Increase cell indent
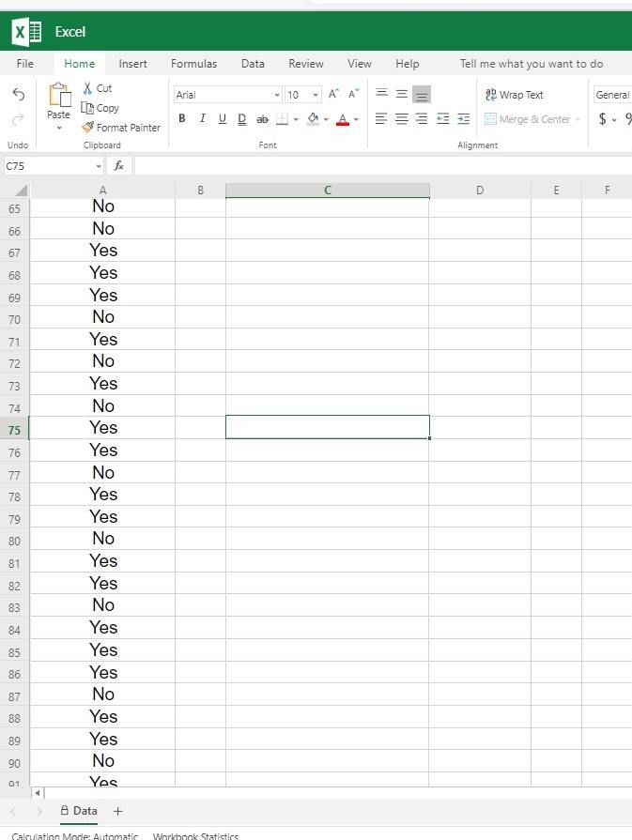Viewport: 632px width, 840px height. [464, 119]
